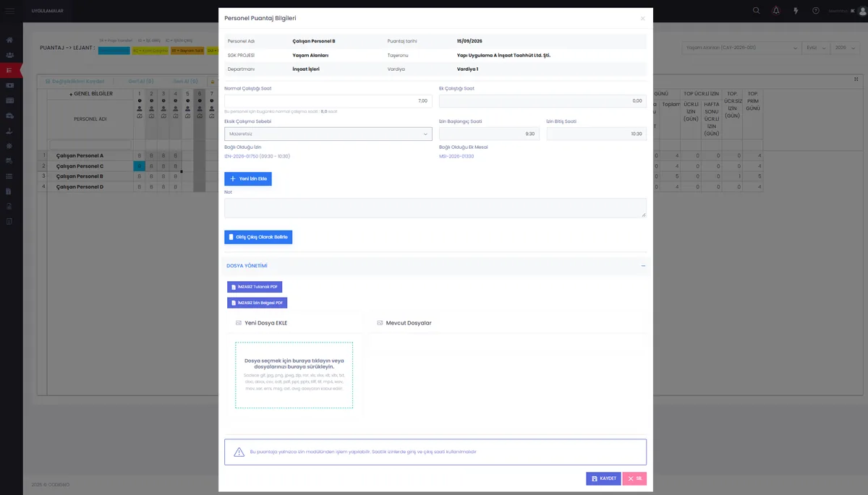
Task: Select the highlighted day 1 cell for Çalışan Personel C
Action: (x=139, y=166)
